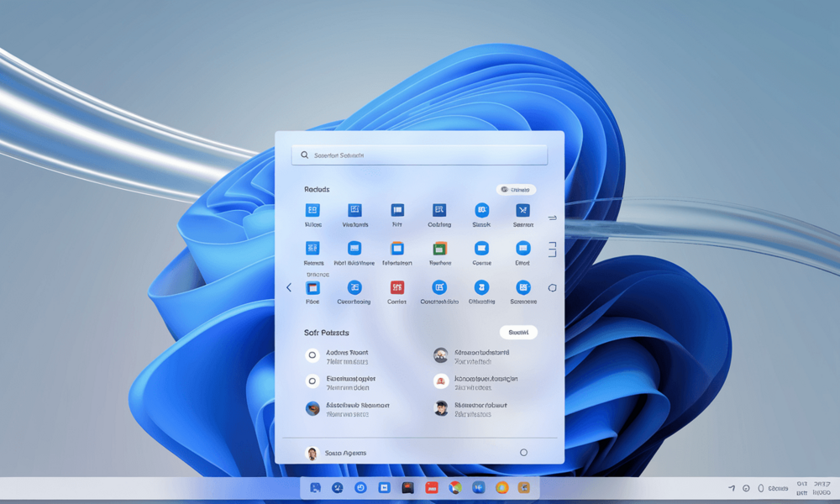Screen dimensions: 840x504
Task: Click the white pill button beside Sofr Polzsds
Action: tap(518, 332)
